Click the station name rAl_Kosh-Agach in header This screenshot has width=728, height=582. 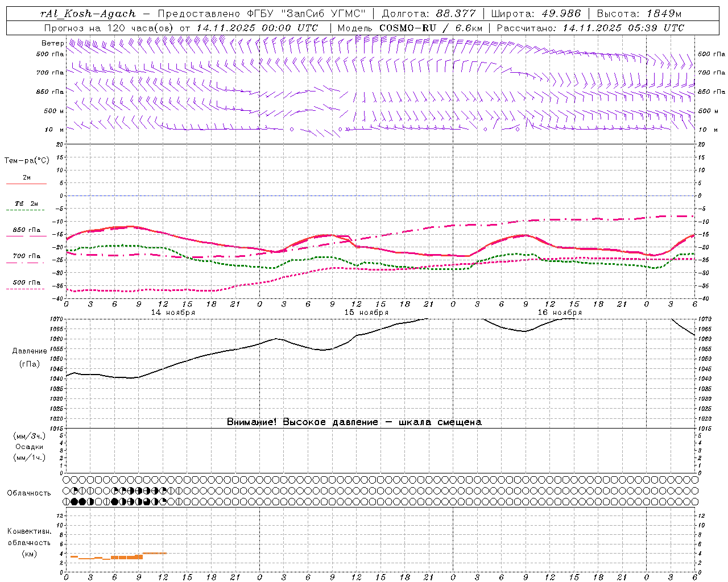88,14
